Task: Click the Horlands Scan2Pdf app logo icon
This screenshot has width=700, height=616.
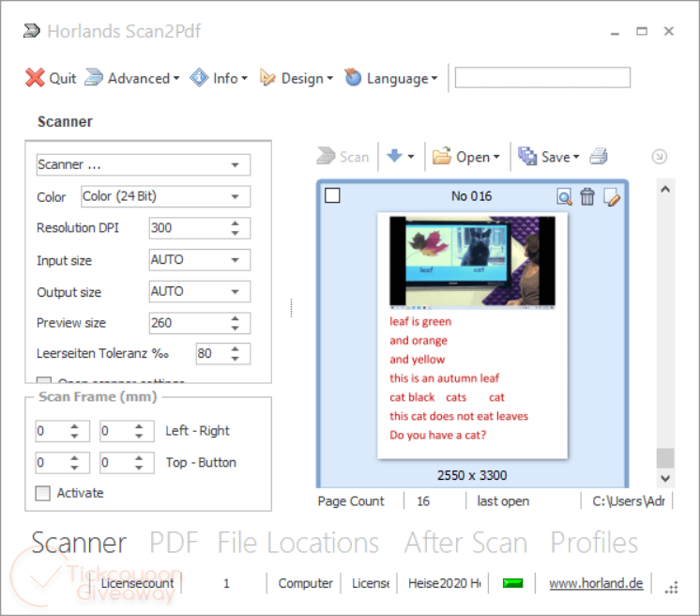Action: (31, 31)
